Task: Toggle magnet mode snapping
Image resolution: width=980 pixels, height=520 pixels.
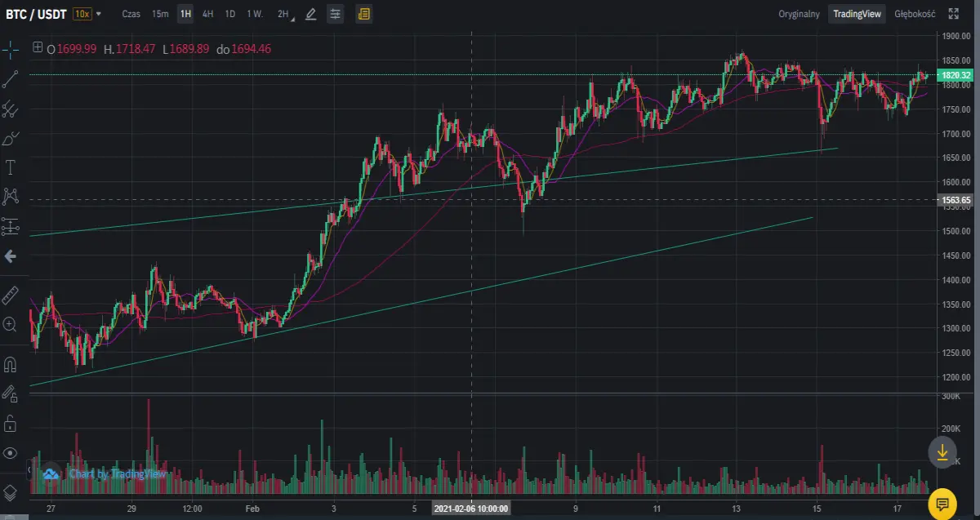Action: [11, 364]
